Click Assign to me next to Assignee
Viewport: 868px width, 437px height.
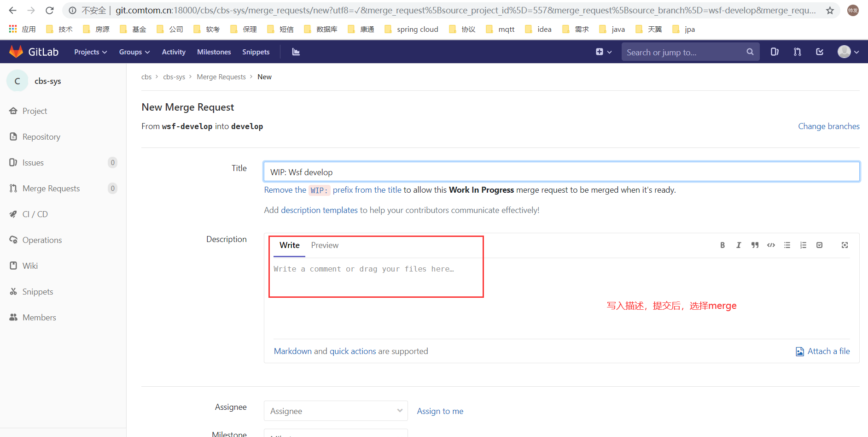coord(440,411)
